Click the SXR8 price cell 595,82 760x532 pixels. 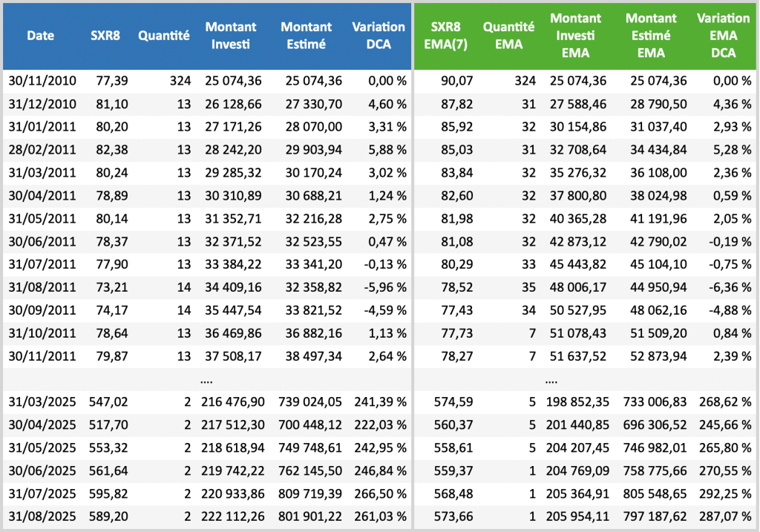tap(109, 494)
